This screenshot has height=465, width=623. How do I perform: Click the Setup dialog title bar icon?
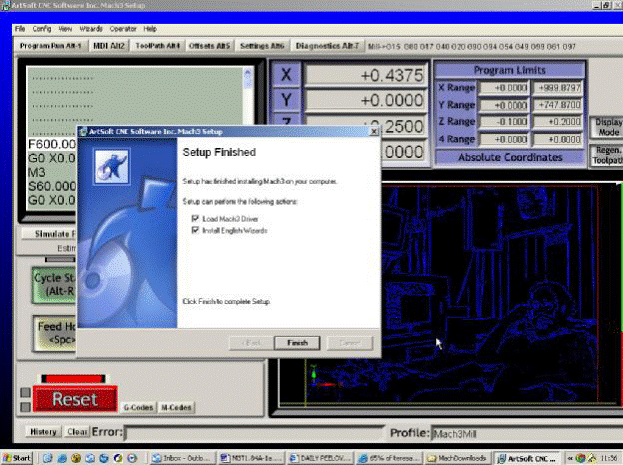pos(83,132)
